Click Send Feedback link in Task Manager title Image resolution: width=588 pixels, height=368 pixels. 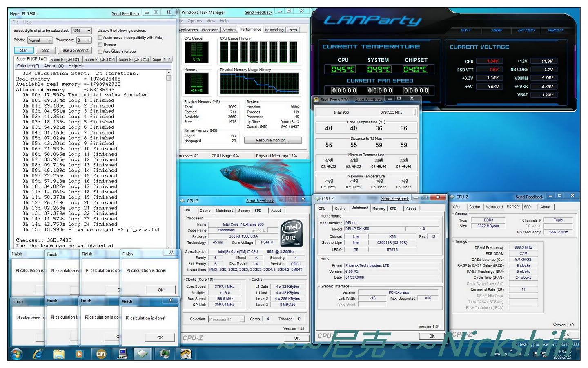tap(258, 12)
